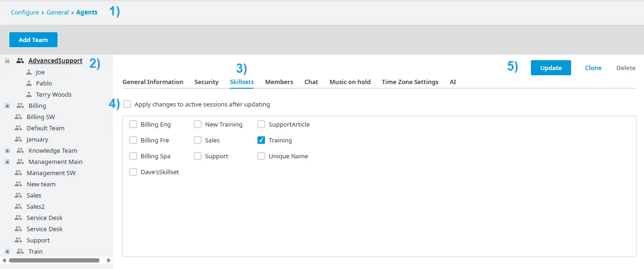The height and width of the screenshot is (269, 644).
Task: Enable Apply changes to active sessions checkbox
Action: pos(127,105)
